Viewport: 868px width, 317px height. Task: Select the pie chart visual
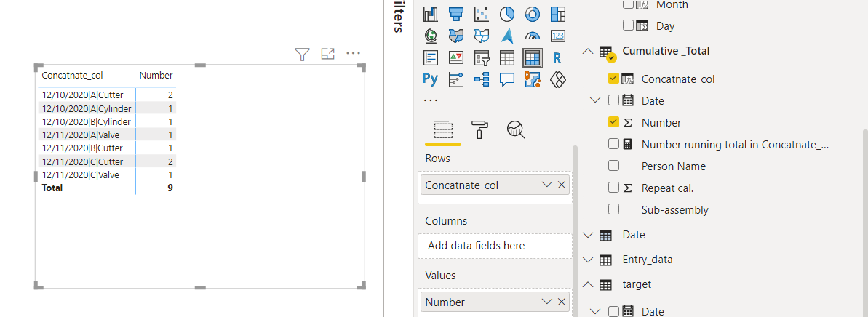[x=507, y=14]
